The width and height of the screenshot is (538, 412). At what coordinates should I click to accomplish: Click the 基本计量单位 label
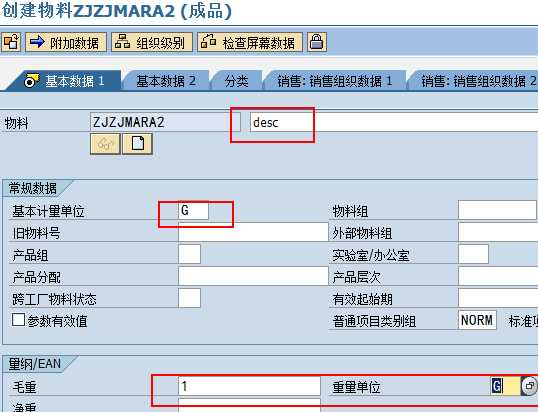48,211
